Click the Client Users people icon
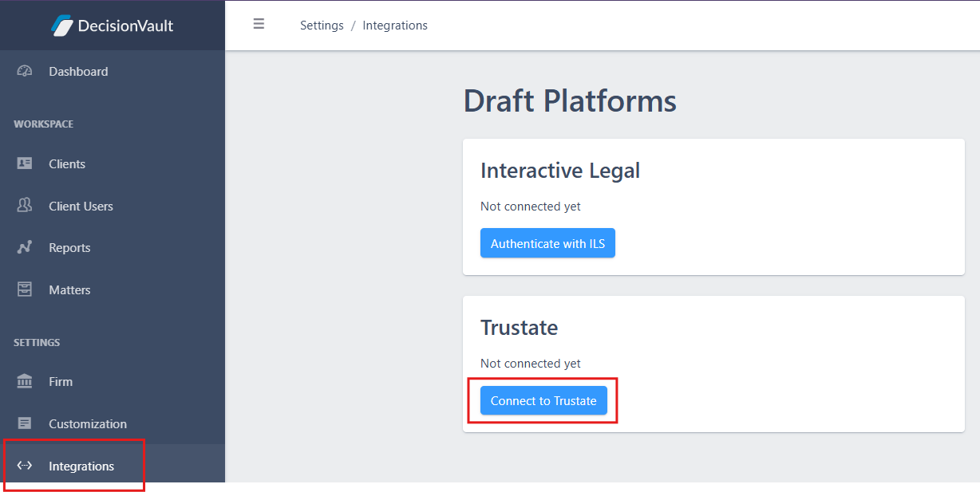Screen dimensions: 980x492 point(25,206)
